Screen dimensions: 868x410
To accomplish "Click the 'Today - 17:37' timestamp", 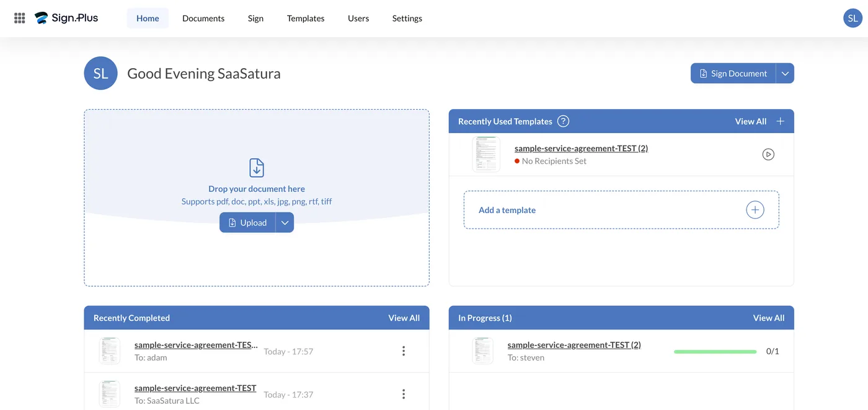I will (x=288, y=395).
